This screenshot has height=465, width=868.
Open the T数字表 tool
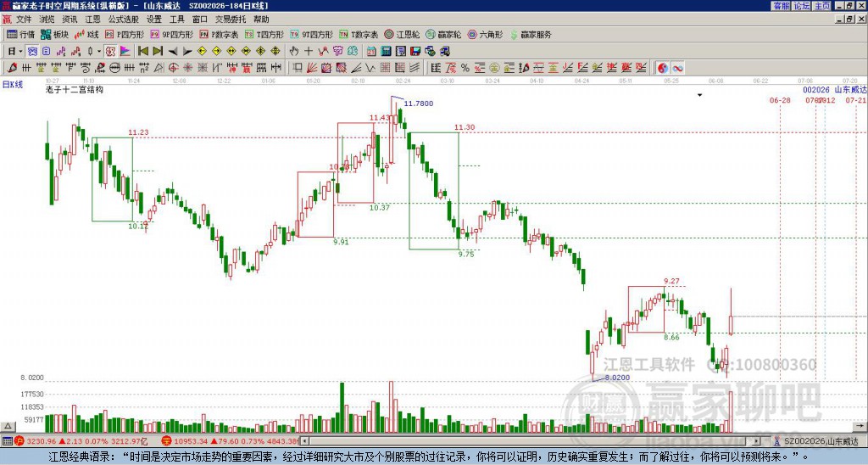pos(359,34)
